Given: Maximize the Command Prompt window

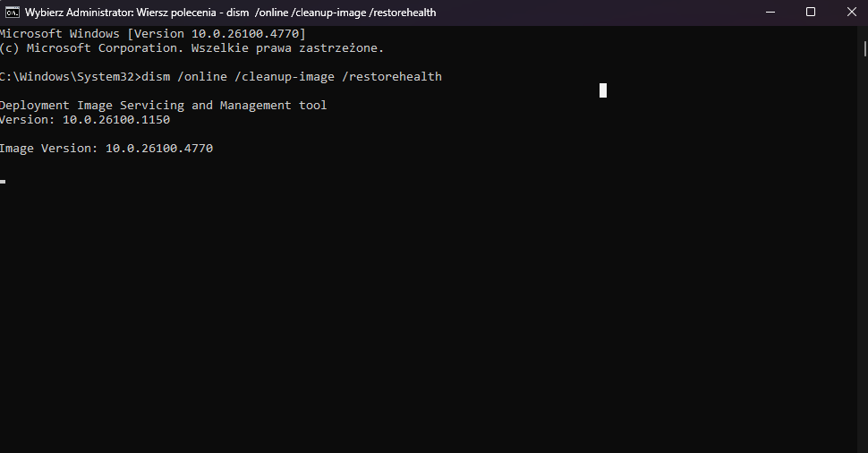Looking at the screenshot, I should [x=811, y=13].
